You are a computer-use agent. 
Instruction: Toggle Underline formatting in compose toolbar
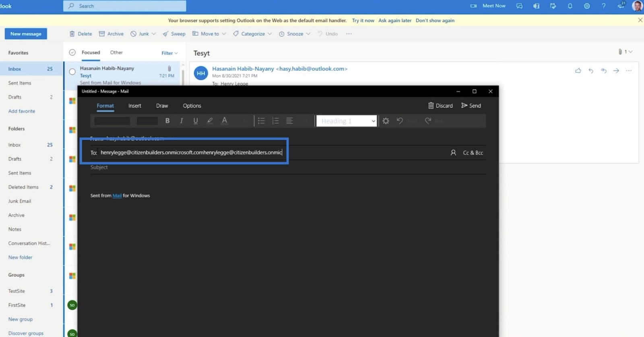(196, 121)
